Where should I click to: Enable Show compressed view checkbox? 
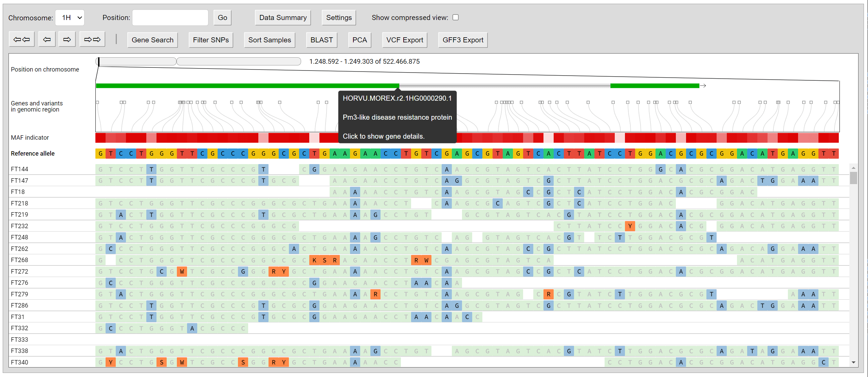point(456,17)
